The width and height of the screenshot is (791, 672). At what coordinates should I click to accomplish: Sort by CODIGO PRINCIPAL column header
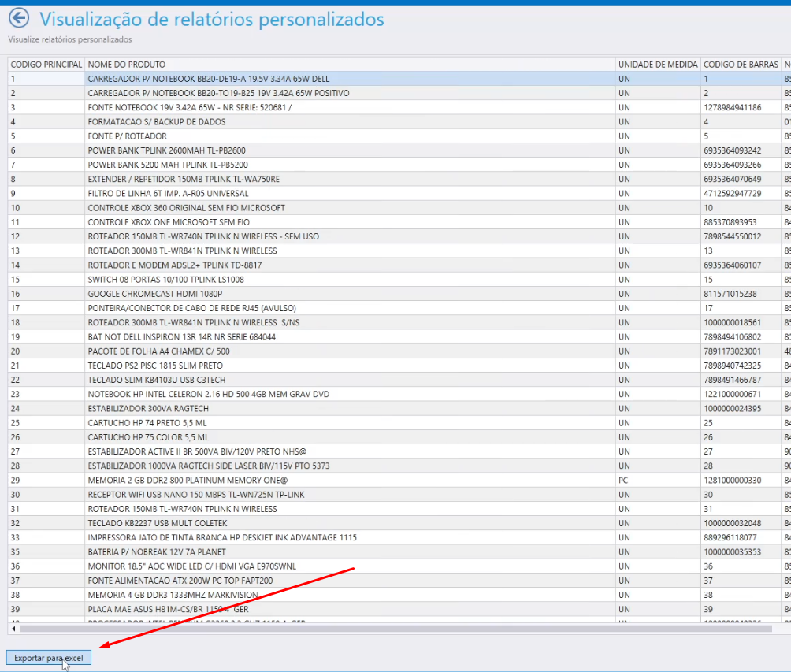coord(46,64)
